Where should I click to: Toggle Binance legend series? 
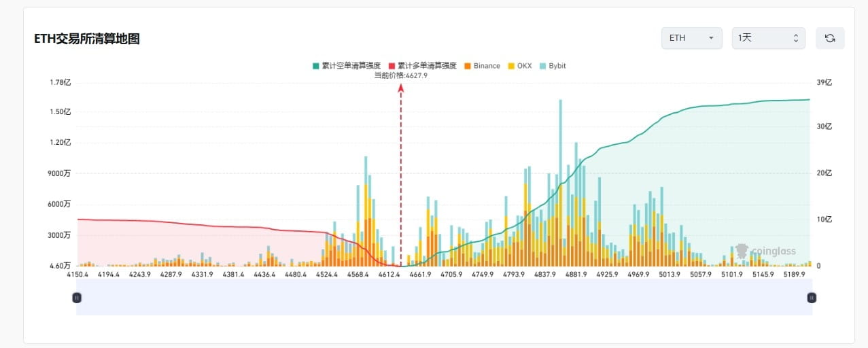point(482,66)
